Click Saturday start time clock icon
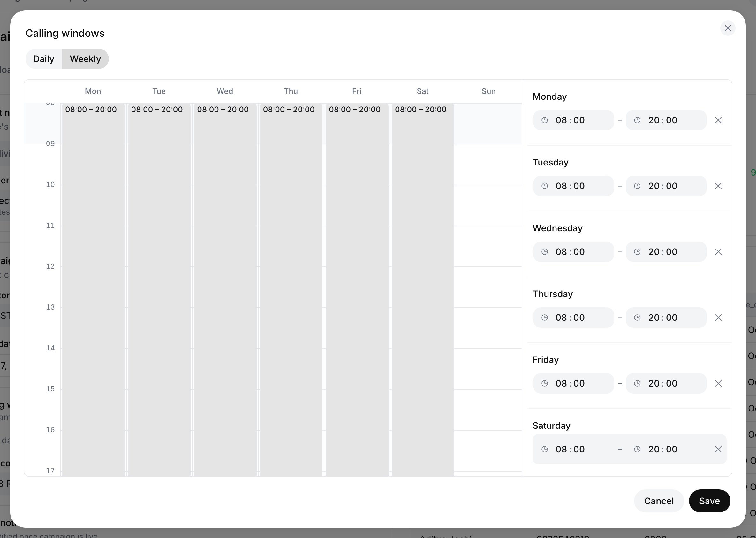756x538 pixels. tap(544, 449)
